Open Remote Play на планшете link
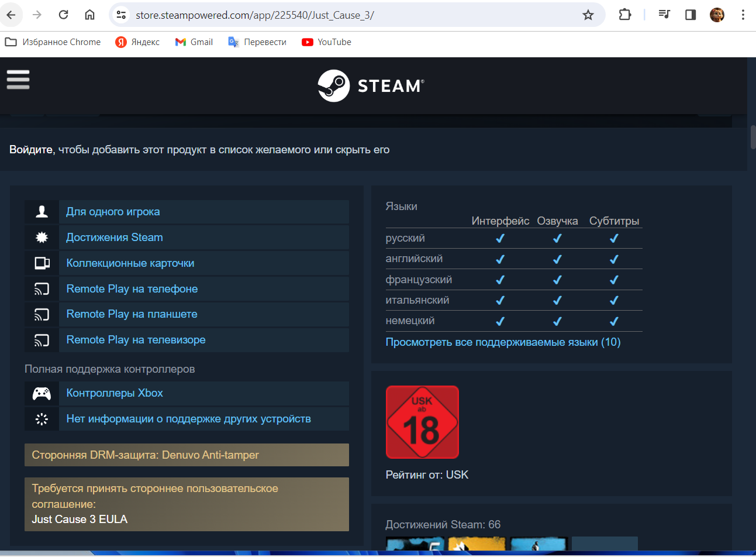This screenshot has height=557, width=756. click(132, 314)
